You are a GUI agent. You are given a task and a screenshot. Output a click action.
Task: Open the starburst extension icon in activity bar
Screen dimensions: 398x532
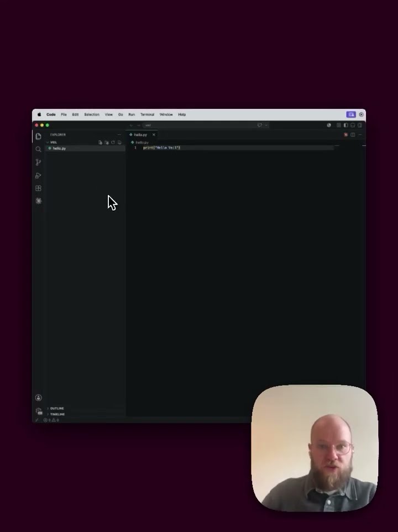[x=38, y=201]
